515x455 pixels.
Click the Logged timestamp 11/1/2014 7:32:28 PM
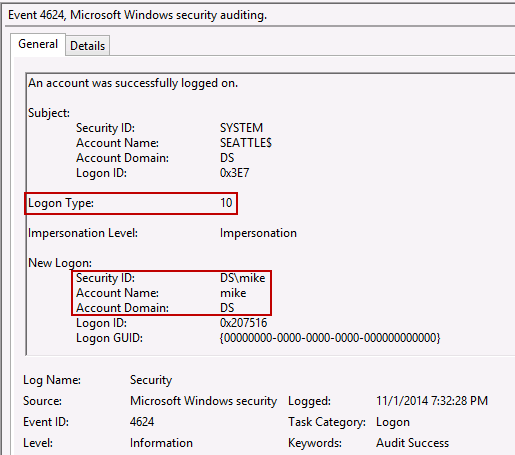432,401
